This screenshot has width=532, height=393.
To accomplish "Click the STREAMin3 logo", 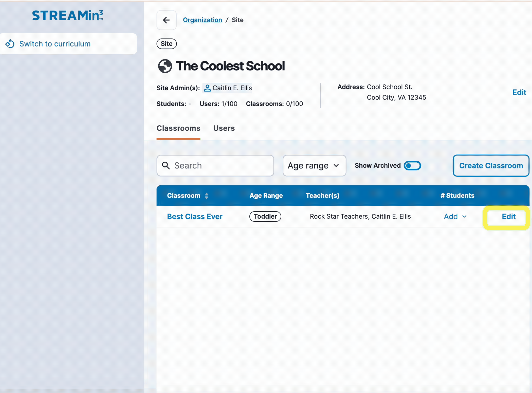I will click(68, 16).
